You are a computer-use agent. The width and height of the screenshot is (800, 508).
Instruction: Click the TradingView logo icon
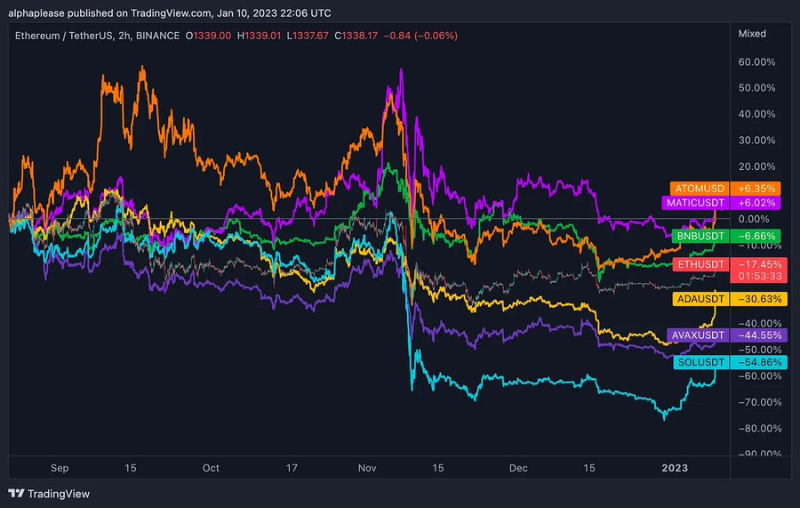tap(16, 493)
